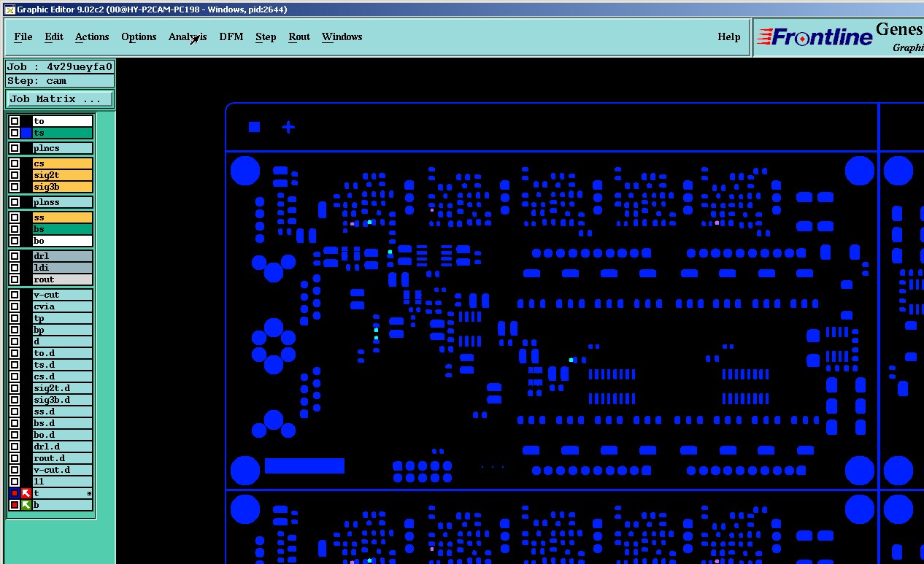Click the green arrow icon on layer b
924x564 pixels.
pyautogui.click(x=26, y=505)
